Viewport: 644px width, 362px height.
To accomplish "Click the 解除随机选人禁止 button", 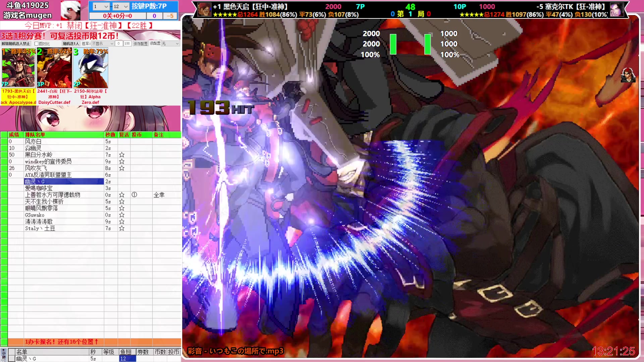I will [16, 44].
